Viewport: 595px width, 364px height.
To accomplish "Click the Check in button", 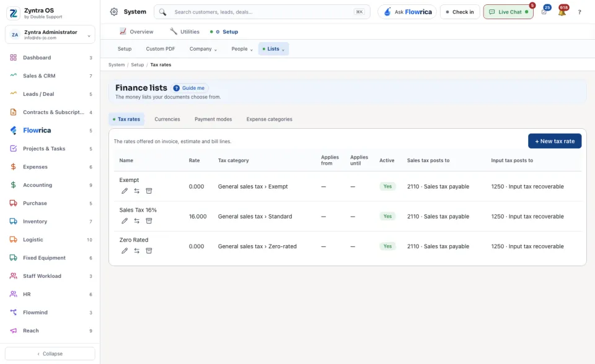I will click(460, 12).
